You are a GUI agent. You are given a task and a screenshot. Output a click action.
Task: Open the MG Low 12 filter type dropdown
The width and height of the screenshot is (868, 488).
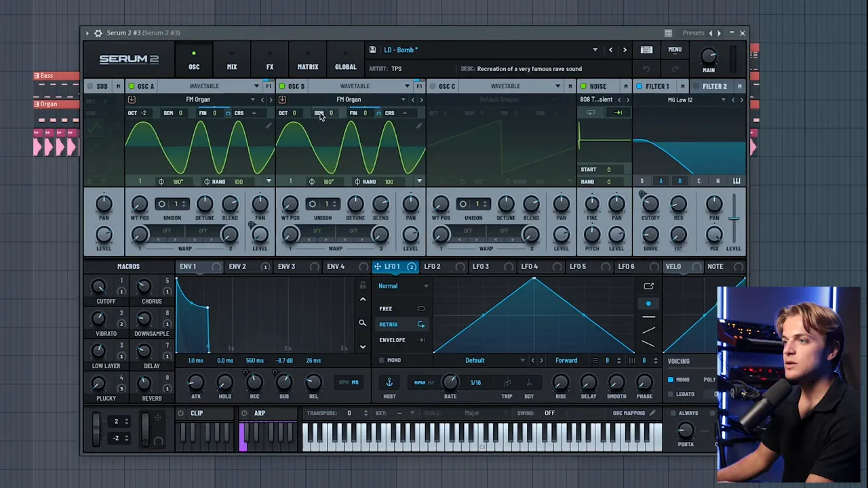[723, 100]
